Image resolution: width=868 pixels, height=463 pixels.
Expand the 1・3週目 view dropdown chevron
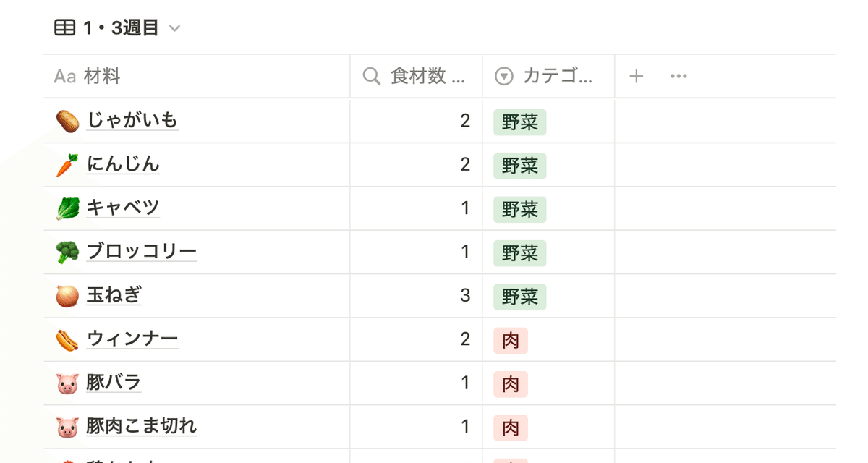tap(174, 29)
